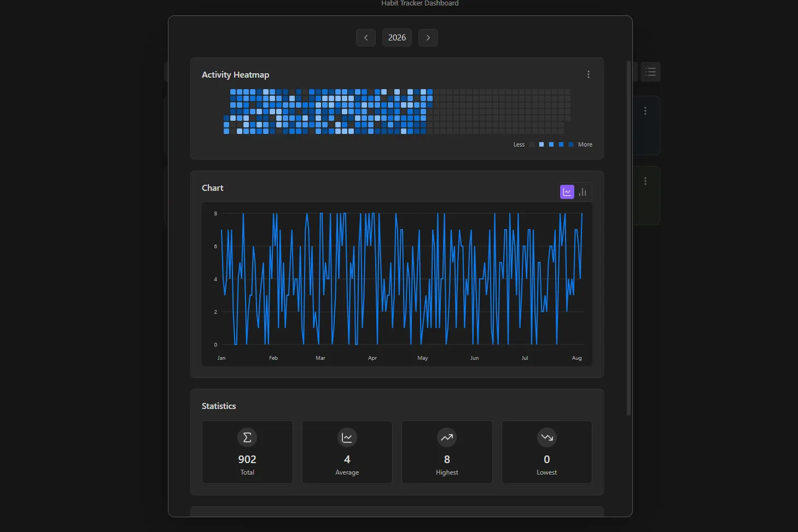Click the trending-down icon above Lowest
The width and height of the screenshot is (798, 532).
[x=547, y=437]
